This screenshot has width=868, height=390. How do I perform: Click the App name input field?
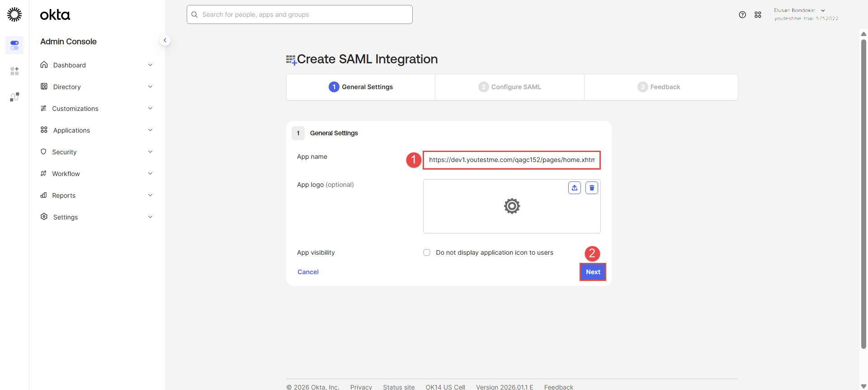pos(511,160)
